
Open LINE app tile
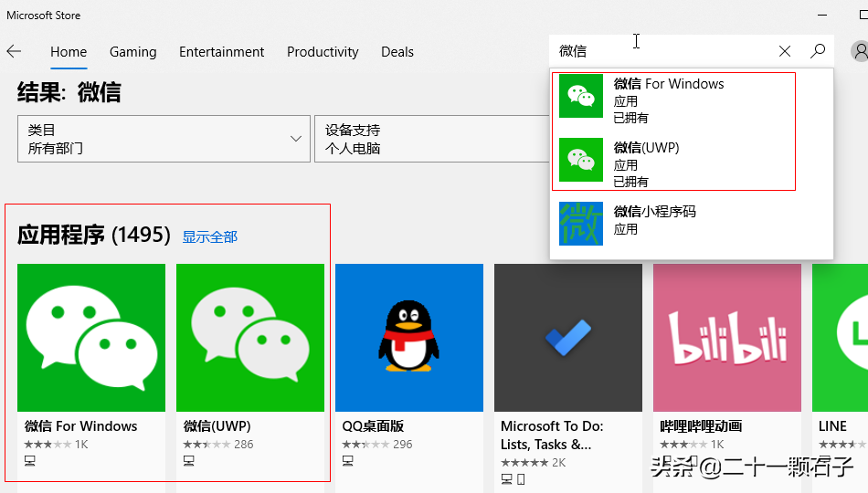click(841, 338)
